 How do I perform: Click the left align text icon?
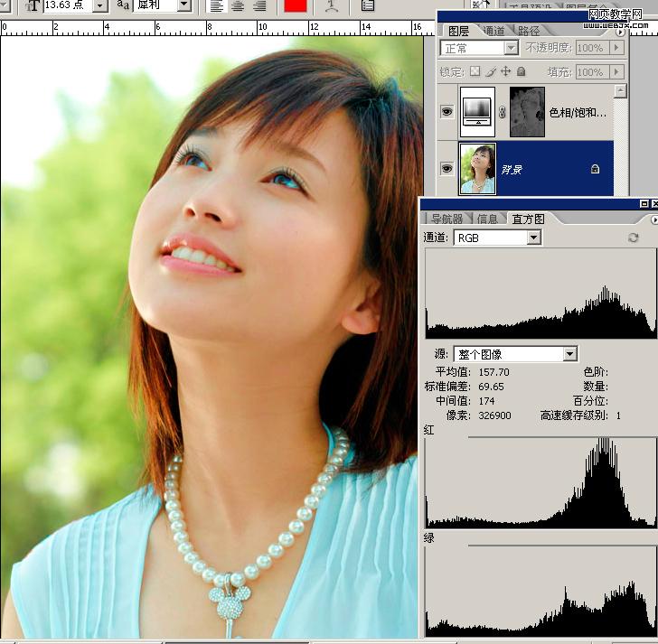pos(217,6)
